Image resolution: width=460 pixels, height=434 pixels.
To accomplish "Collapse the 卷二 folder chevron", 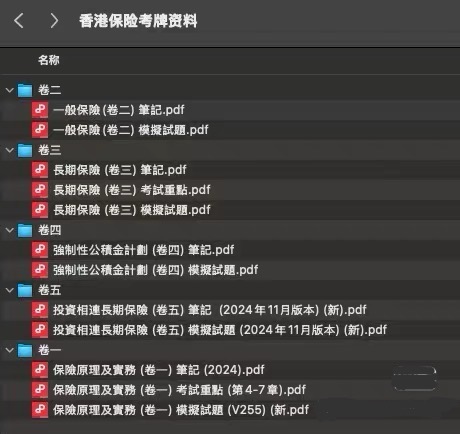I will pyautogui.click(x=10, y=90).
